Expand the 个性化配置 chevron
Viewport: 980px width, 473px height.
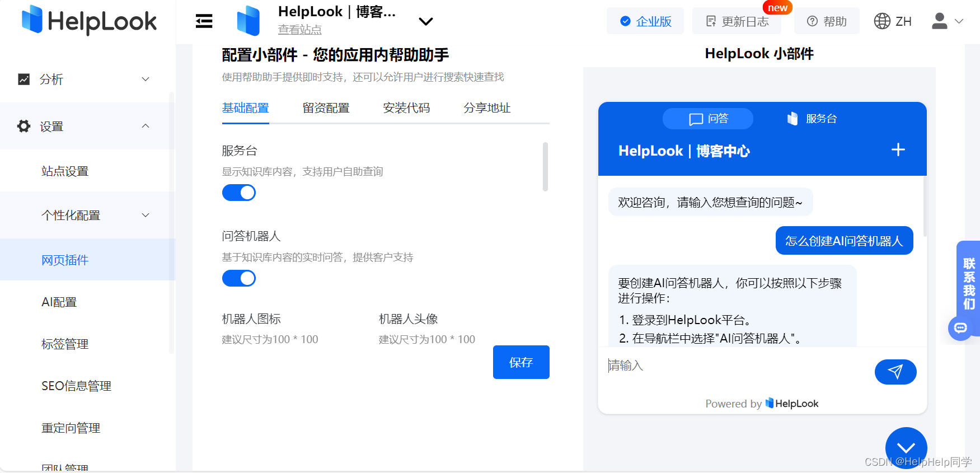pyautogui.click(x=146, y=215)
